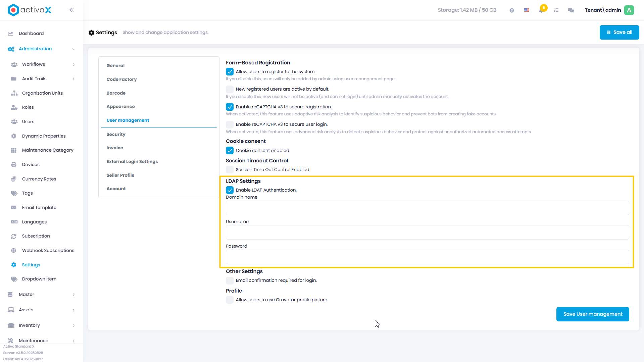Expand the Assets menu
Image resolution: width=644 pixels, height=362 pixels.
[73, 310]
